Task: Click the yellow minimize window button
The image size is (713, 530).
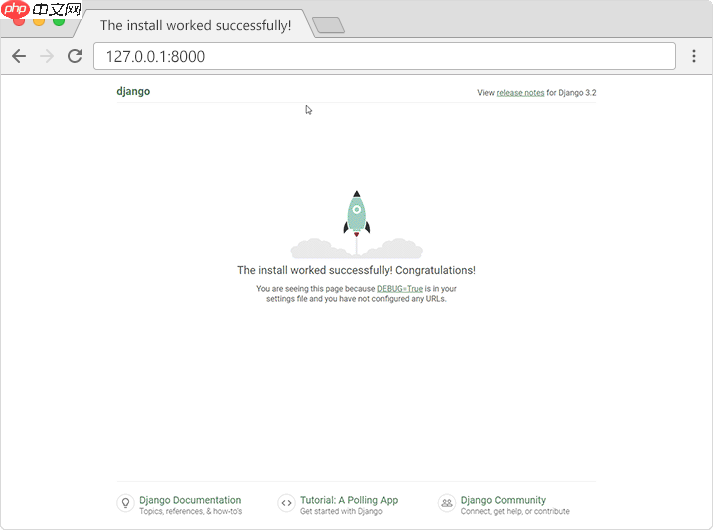Action: click(x=39, y=21)
